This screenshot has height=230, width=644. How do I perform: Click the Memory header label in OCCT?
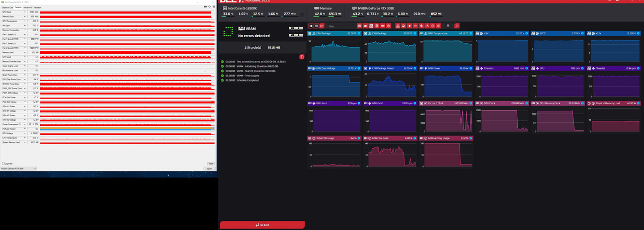[326, 9]
